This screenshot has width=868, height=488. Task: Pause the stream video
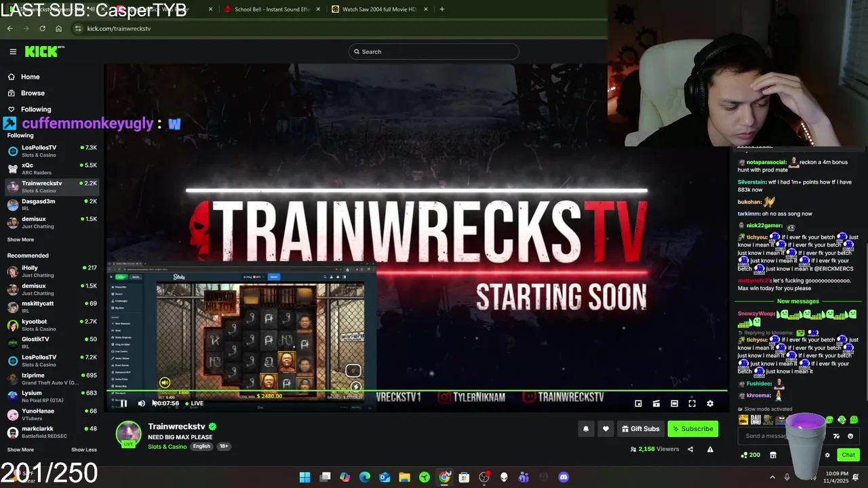coord(123,403)
